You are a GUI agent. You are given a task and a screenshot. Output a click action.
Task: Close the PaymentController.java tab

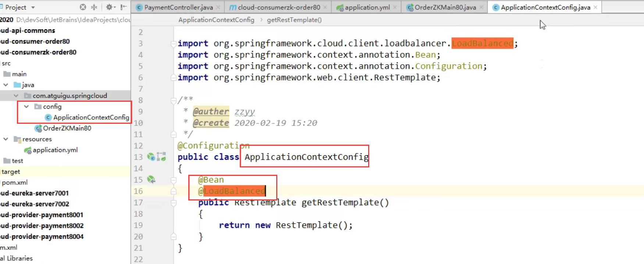point(218,7)
